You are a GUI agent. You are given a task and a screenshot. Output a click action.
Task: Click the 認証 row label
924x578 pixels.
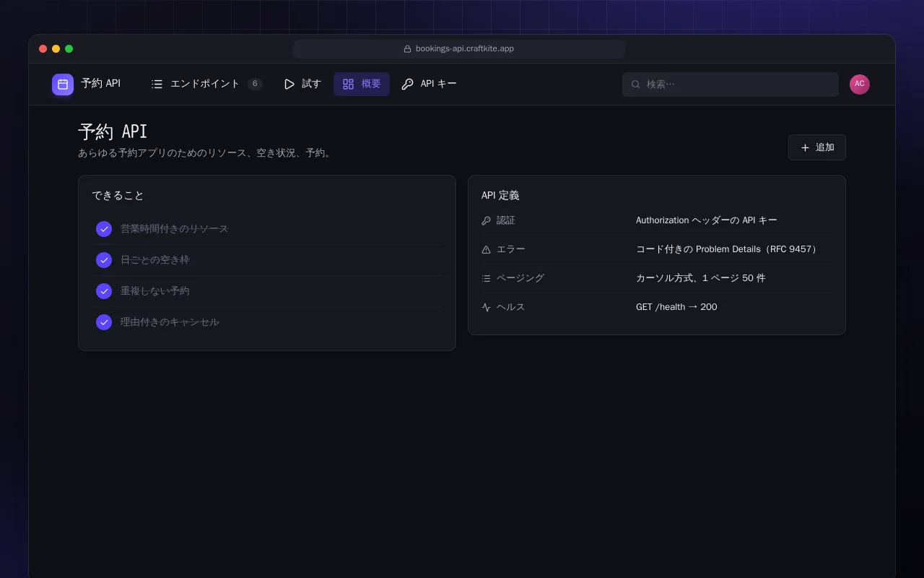click(506, 220)
